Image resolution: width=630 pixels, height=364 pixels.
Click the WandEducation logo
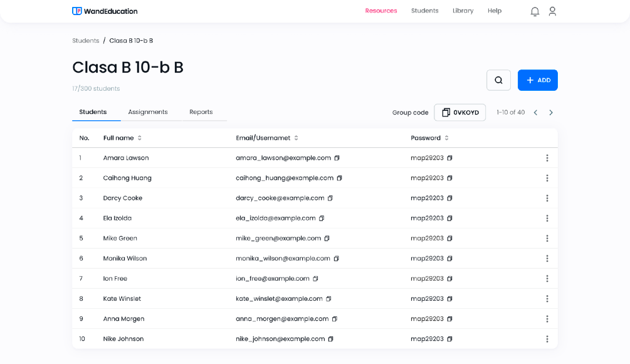pyautogui.click(x=105, y=11)
